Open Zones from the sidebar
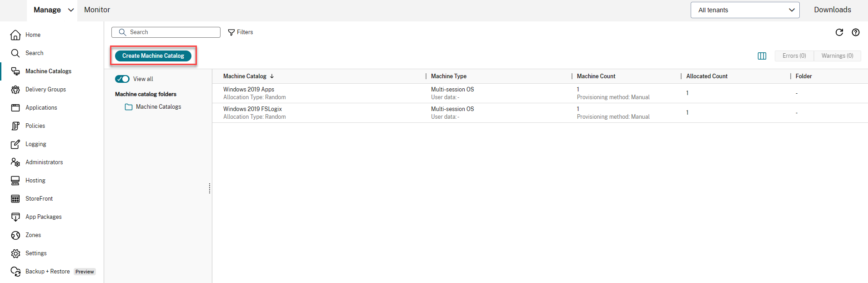The height and width of the screenshot is (283, 868). click(x=33, y=235)
